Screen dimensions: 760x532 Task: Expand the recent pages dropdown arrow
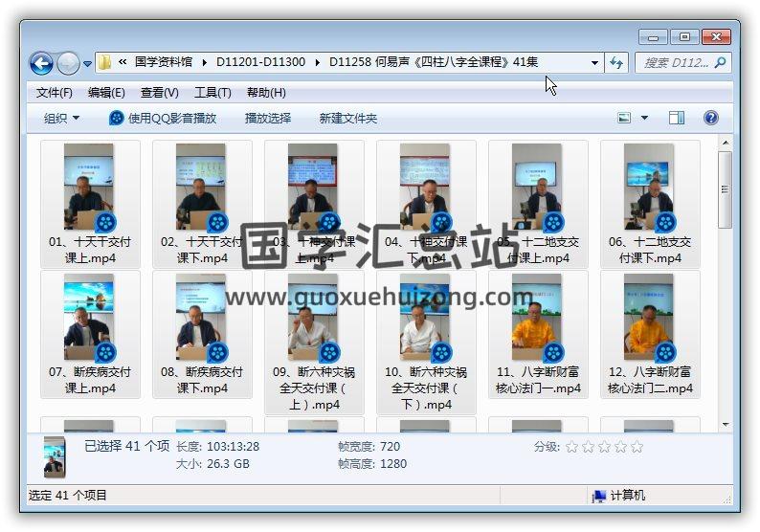coord(88,64)
